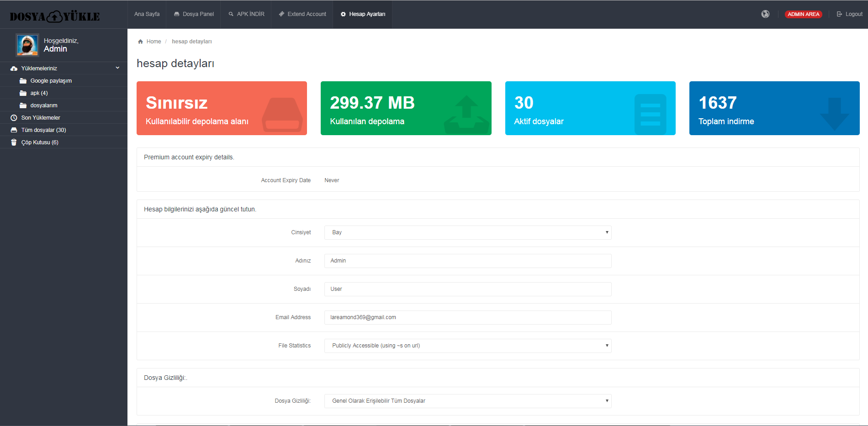Click the ADMIN AREA badge

click(803, 14)
